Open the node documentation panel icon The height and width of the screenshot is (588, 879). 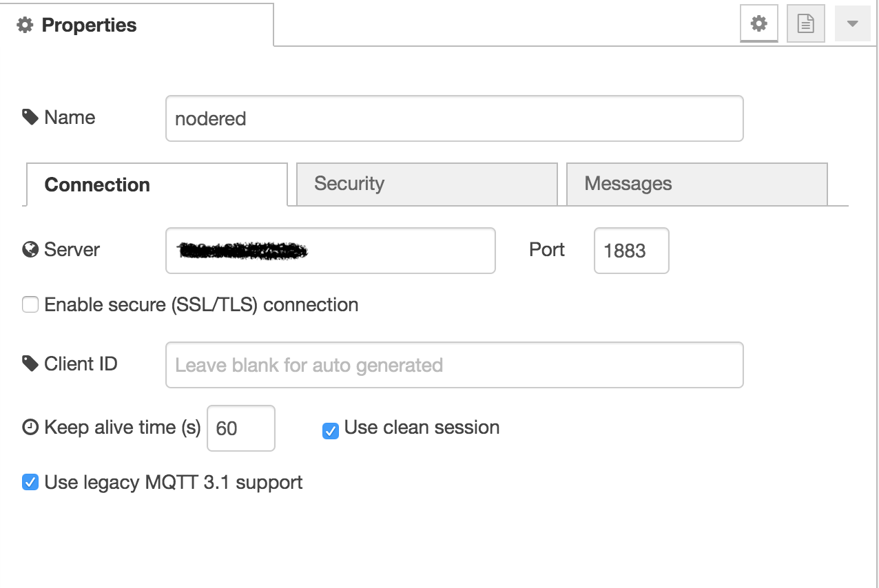pos(805,23)
